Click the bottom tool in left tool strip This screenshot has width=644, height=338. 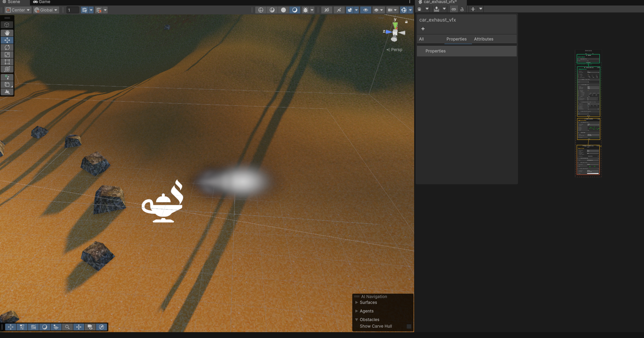click(x=7, y=92)
